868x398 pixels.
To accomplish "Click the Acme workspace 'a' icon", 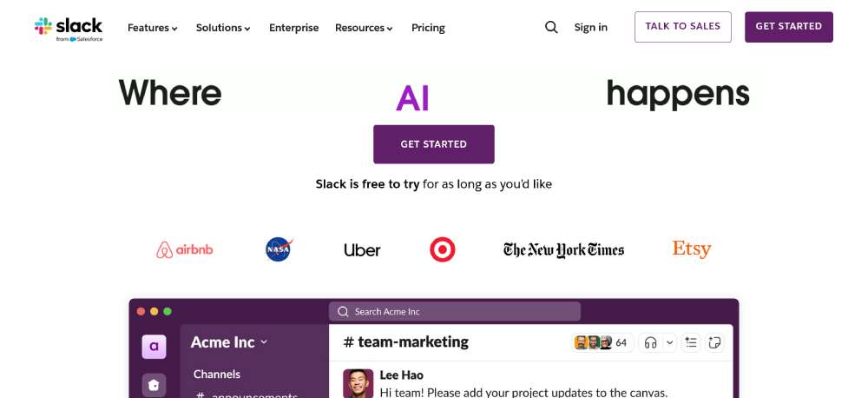I will 154,346.
